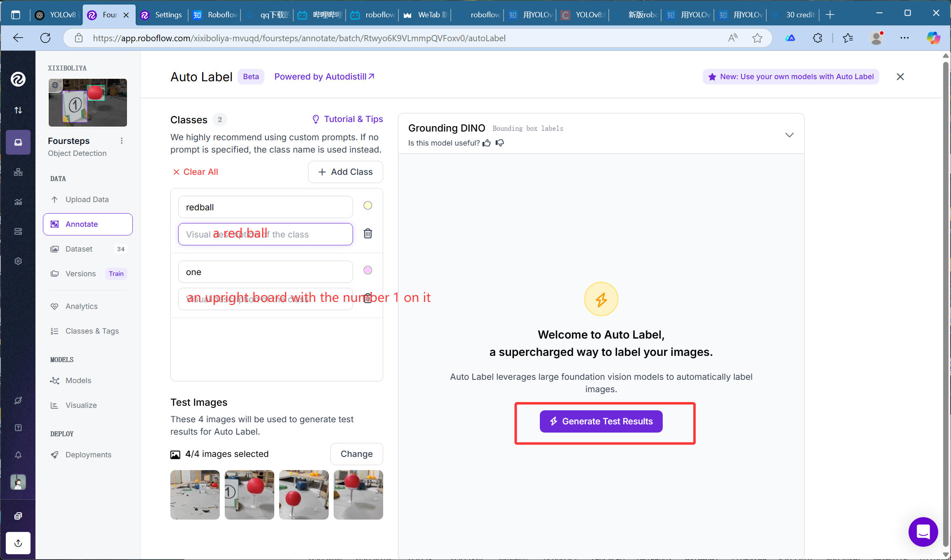
Task: Open the notifications bell in the sidebar
Action: [18, 455]
